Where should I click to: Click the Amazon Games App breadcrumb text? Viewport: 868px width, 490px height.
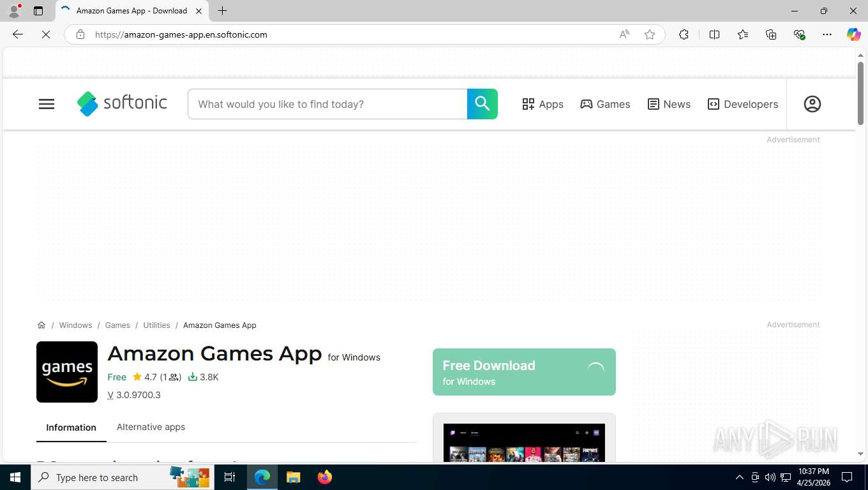point(220,325)
